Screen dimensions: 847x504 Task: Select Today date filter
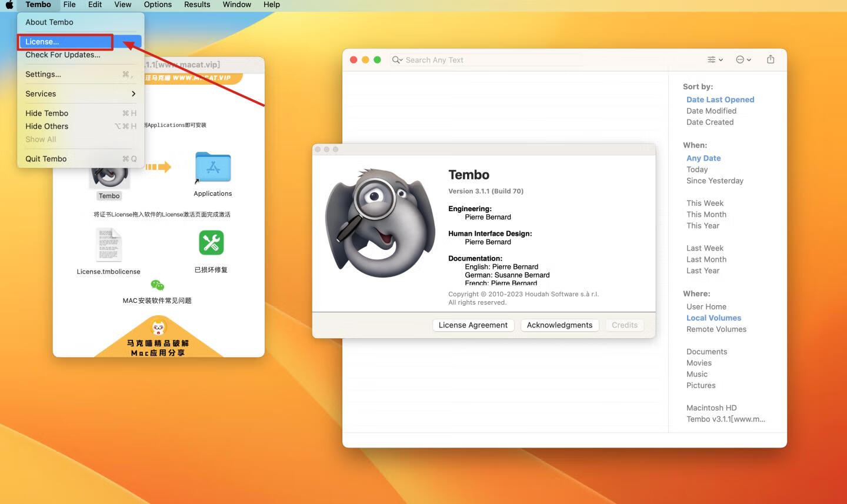pos(697,169)
